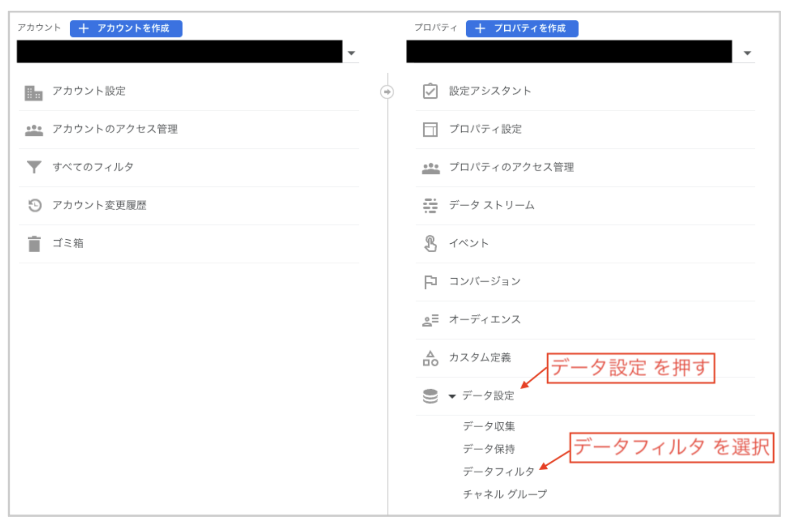
Task: Click the アカウントを作成 button
Action: [126, 28]
